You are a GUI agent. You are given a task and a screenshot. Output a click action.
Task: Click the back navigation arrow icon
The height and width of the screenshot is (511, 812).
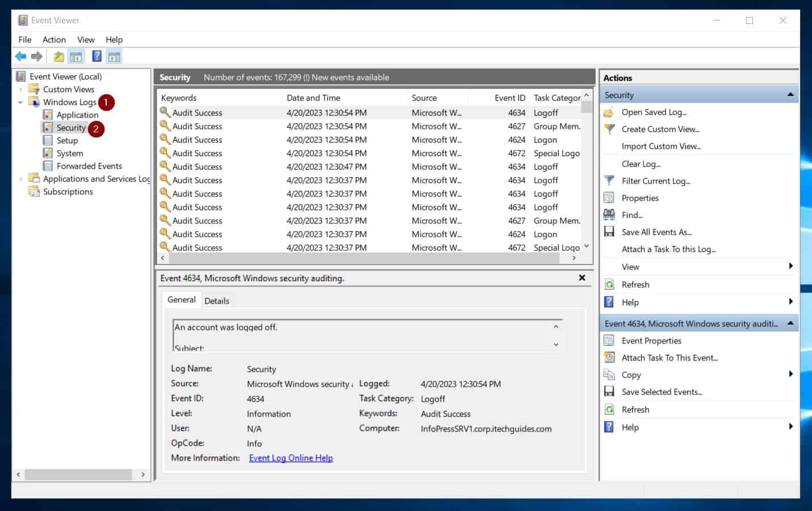pos(20,56)
